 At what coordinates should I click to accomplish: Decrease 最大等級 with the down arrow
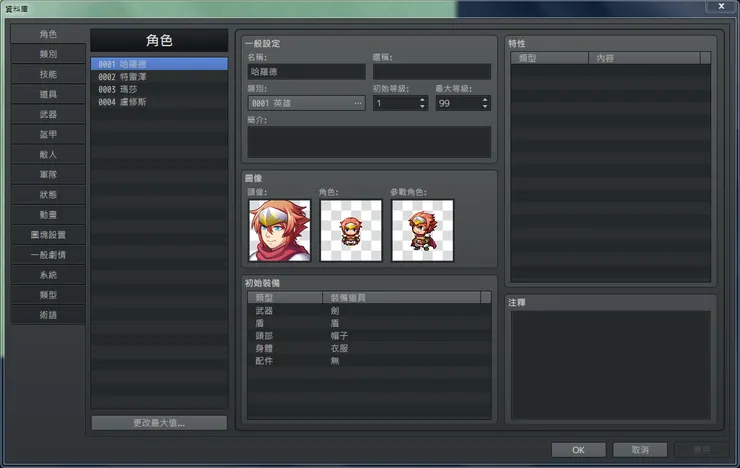pyautogui.click(x=485, y=107)
